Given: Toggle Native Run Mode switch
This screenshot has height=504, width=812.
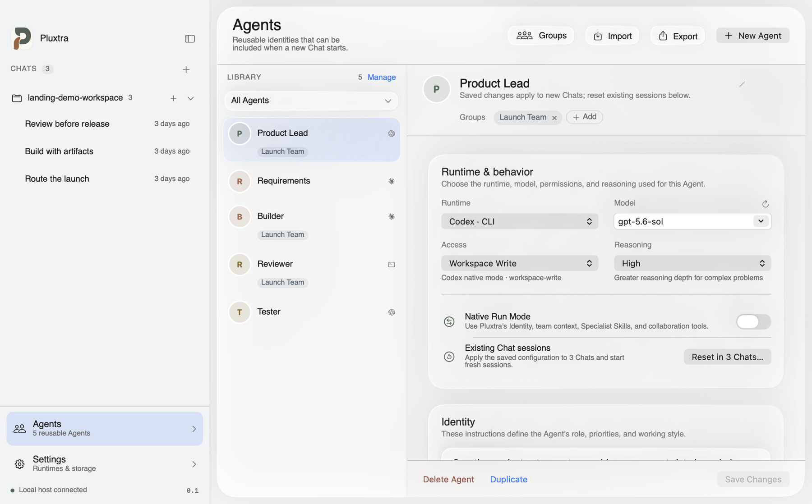Looking at the screenshot, I should [x=753, y=321].
